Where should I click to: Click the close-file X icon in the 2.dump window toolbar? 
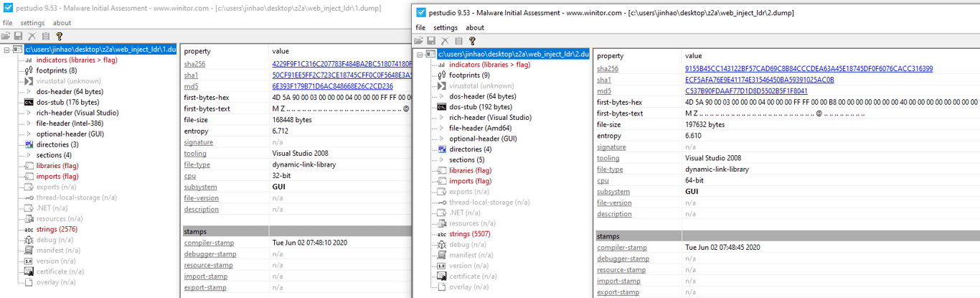pos(446,41)
